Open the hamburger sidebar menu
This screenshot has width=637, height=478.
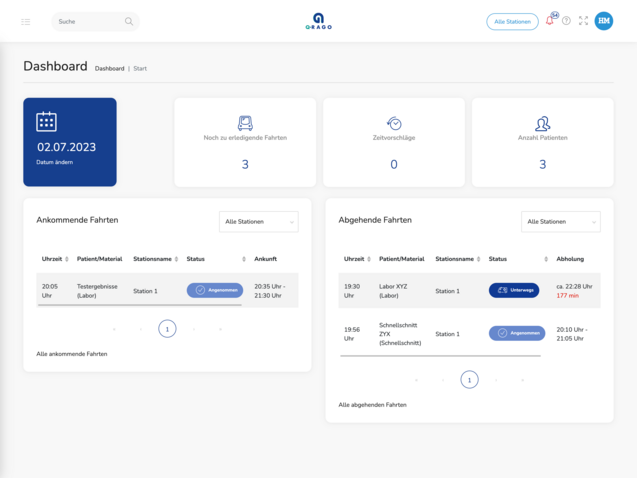[x=26, y=21]
